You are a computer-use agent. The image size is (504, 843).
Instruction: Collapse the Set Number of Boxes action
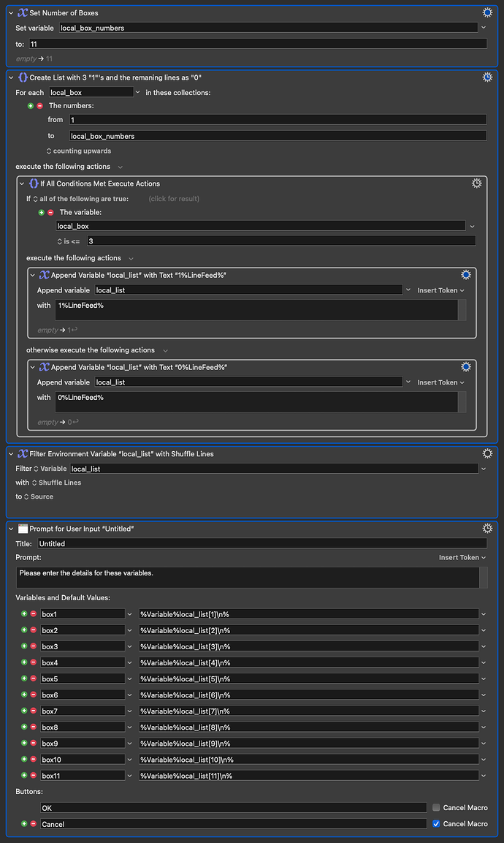point(10,13)
